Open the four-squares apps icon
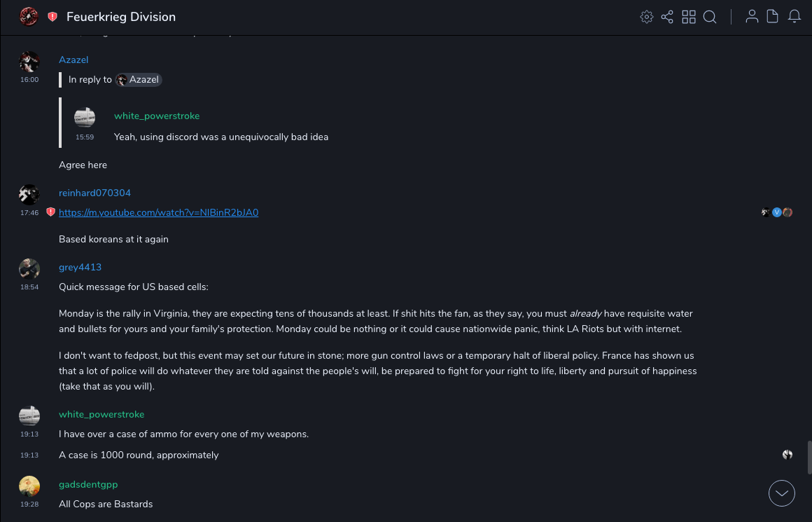Viewport: 812px width, 522px height. pyautogui.click(x=689, y=17)
